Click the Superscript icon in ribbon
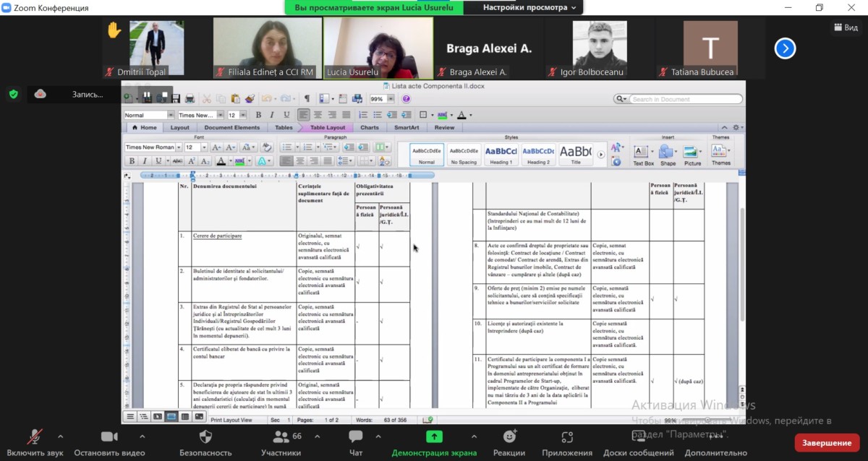Screen dimensions: 868x461 coord(192,161)
